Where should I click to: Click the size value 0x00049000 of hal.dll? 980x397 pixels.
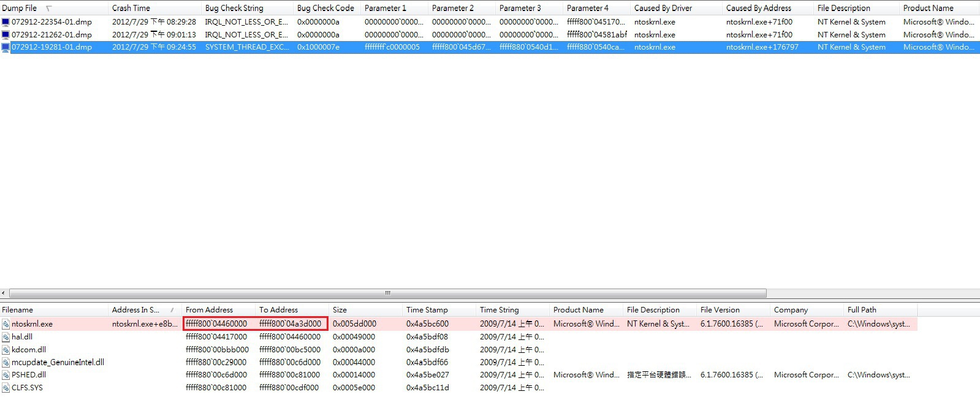point(354,336)
